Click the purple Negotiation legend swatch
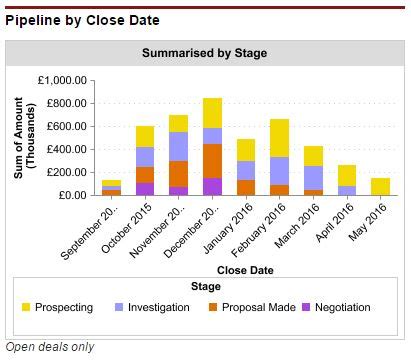 [x=306, y=307]
